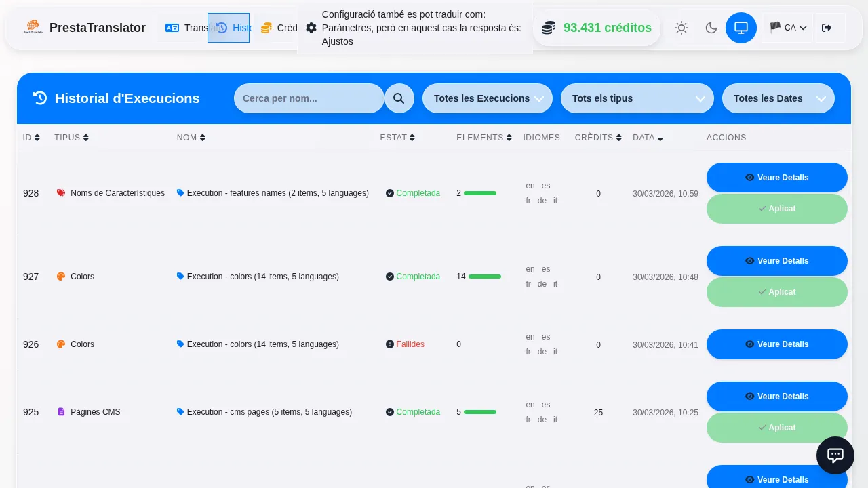Expand the Totes les Execucions dropdown
This screenshot has height=488, width=868.
pyautogui.click(x=487, y=98)
